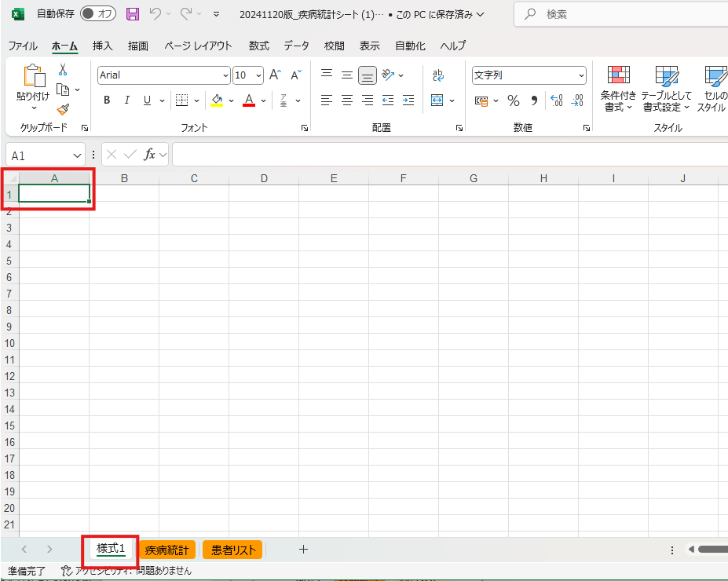Image resolution: width=728 pixels, height=581 pixels.
Task: Click the Orientation text angle icon
Action: pos(388,75)
